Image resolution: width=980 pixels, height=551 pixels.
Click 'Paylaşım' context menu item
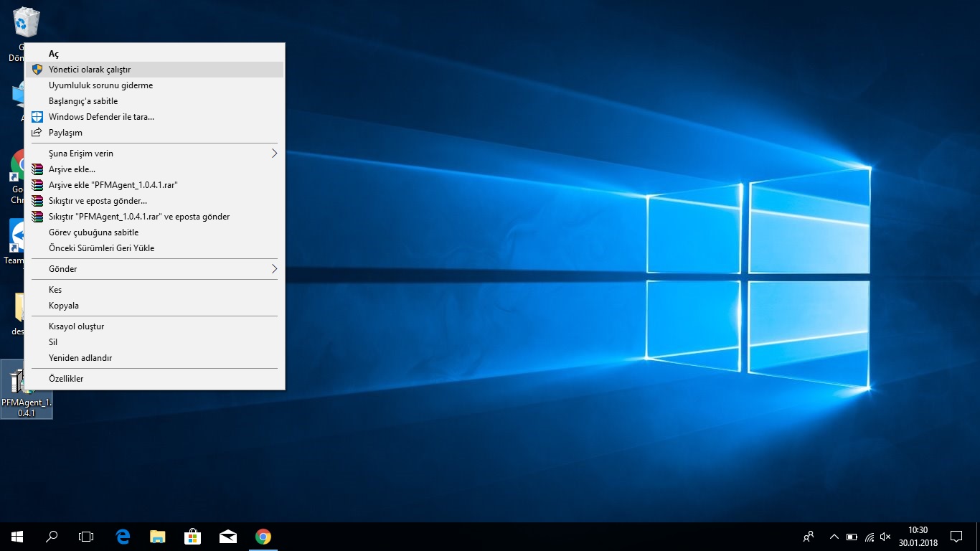click(154, 133)
